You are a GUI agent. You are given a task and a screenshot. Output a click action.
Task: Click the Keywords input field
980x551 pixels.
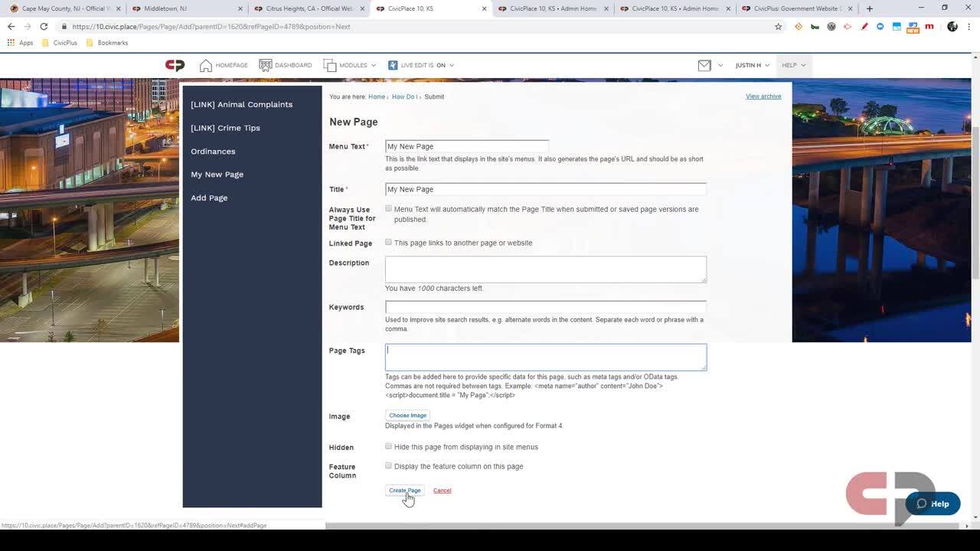[545, 307]
